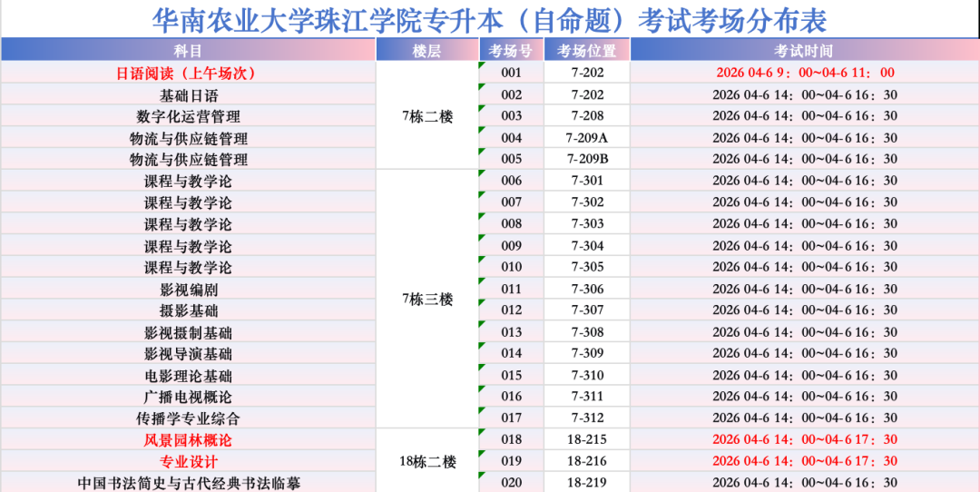Select room location 7-209A cell

[586, 138]
